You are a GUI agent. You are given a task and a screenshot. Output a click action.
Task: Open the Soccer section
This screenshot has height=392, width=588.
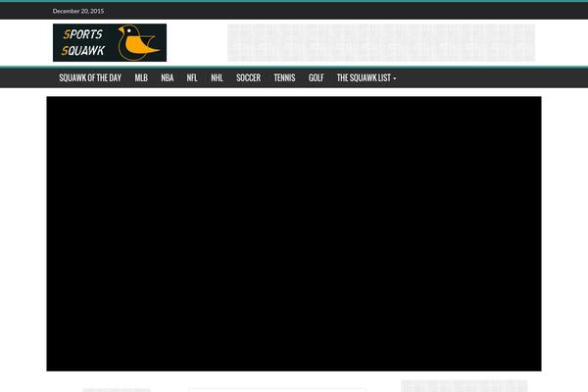[x=248, y=78]
